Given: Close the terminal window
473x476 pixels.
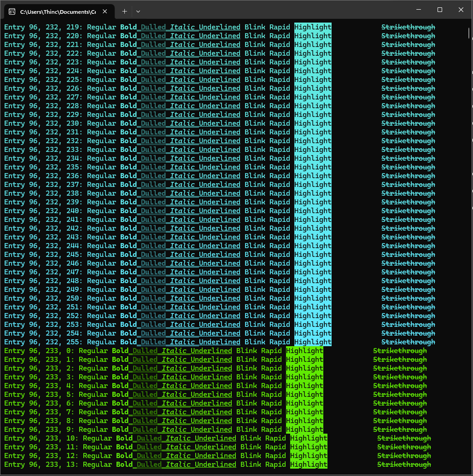Looking at the screenshot, I should tap(461, 10).
